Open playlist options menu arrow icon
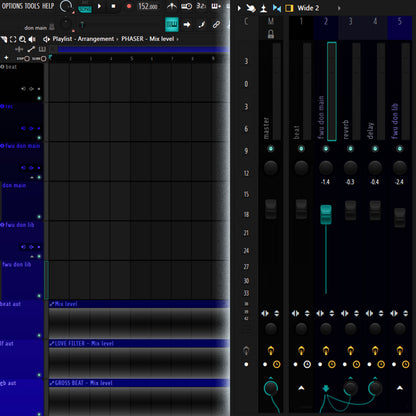 pyautogui.click(x=4, y=39)
